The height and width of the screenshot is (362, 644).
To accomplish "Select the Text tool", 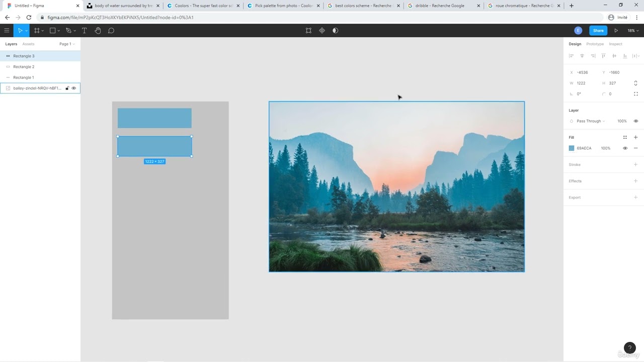I will click(84, 31).
